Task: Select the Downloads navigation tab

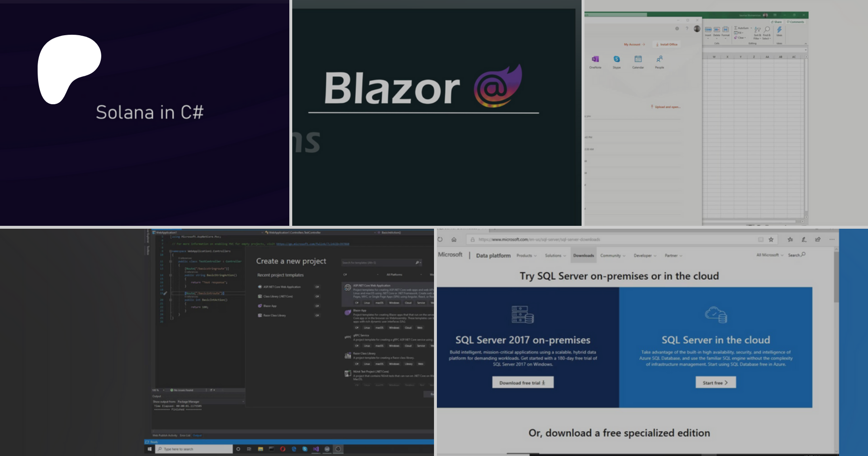Action: 583,256
